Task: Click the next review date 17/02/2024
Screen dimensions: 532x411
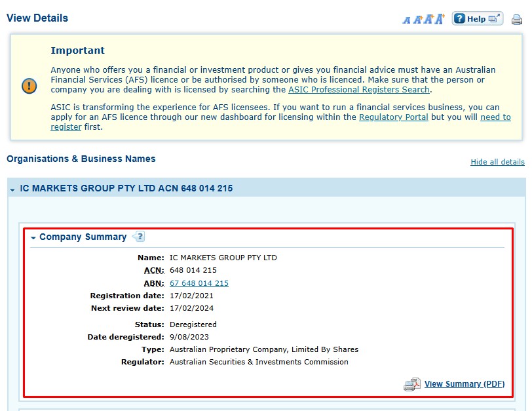Action: click(191, 308)
